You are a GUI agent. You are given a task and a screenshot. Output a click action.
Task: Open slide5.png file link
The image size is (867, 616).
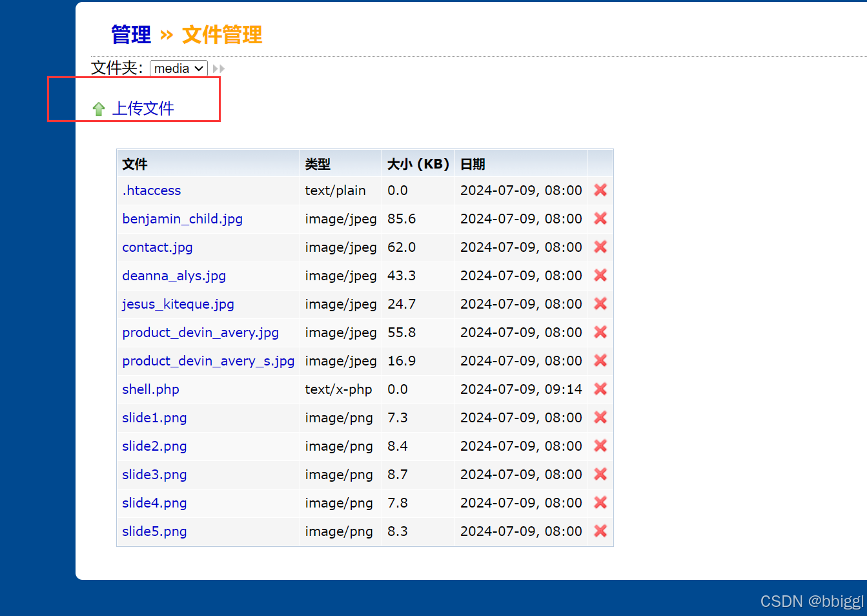(x=155, y=531)
